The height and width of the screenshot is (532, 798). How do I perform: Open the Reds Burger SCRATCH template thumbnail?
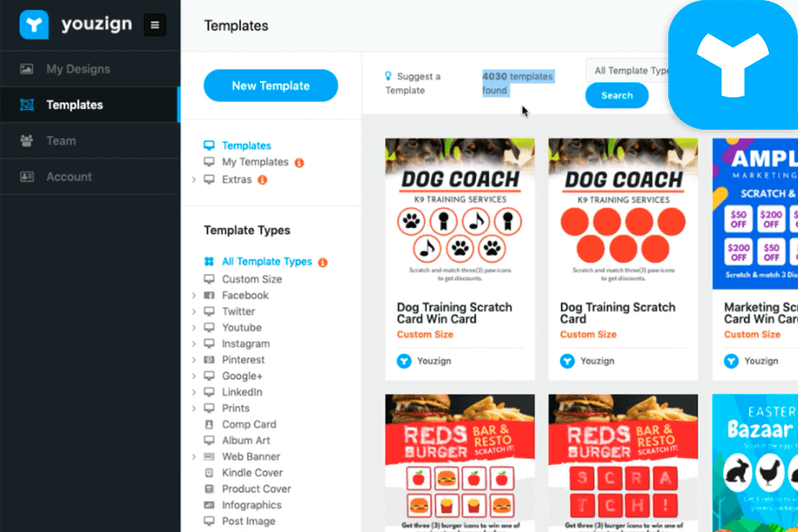(x=623, y=463)
